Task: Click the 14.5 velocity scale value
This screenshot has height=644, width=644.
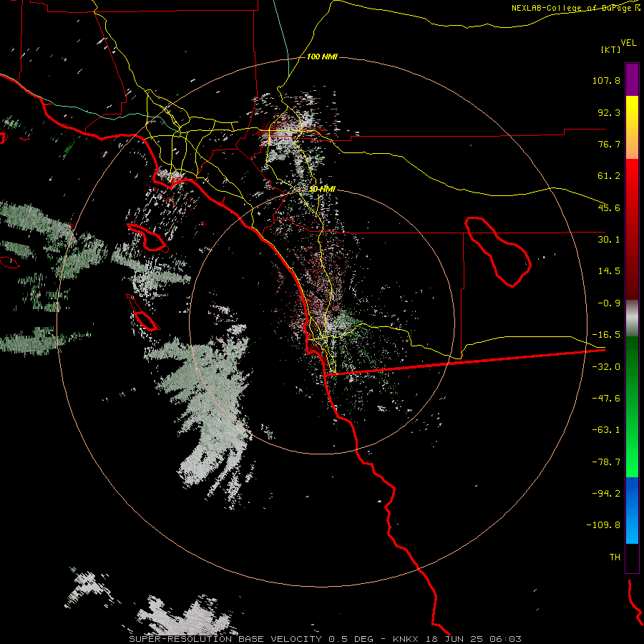Action: (609, 271)
